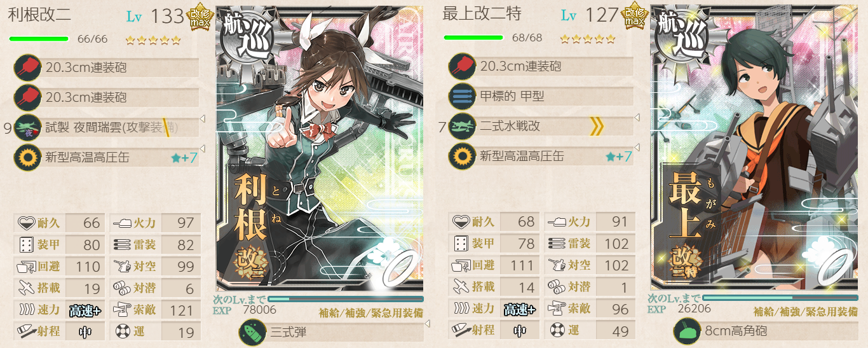Click Mogami's 20.3cm連装砲 red gun icon
The width and height of the screenshot is (868, 348).
(463, 67)
